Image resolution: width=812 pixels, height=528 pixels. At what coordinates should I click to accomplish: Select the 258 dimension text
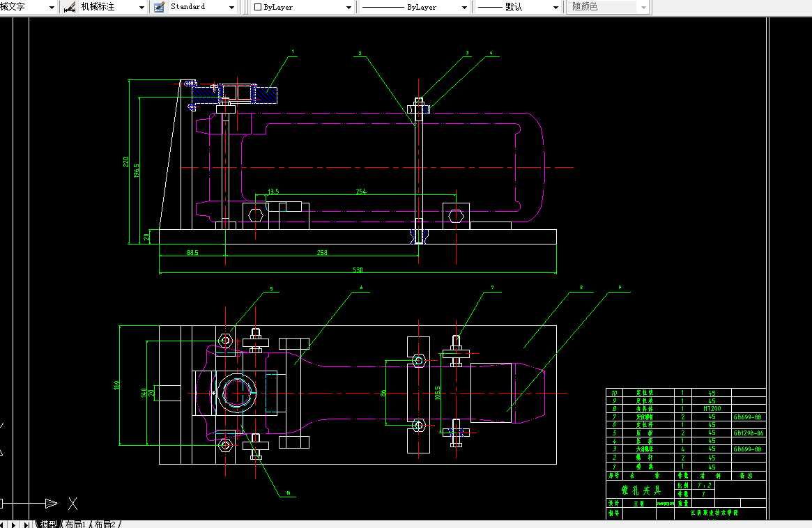(x=321, y=253)
